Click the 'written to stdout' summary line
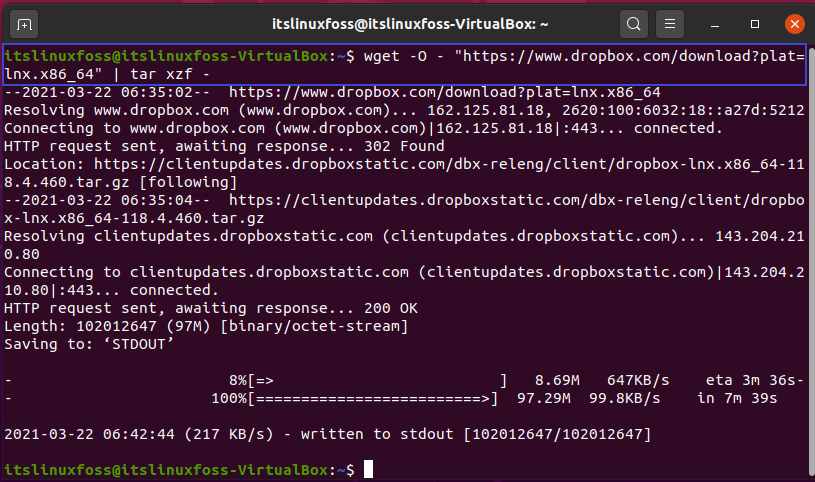The height and width of the screenshot is (482, 815). tap(327, 434)
